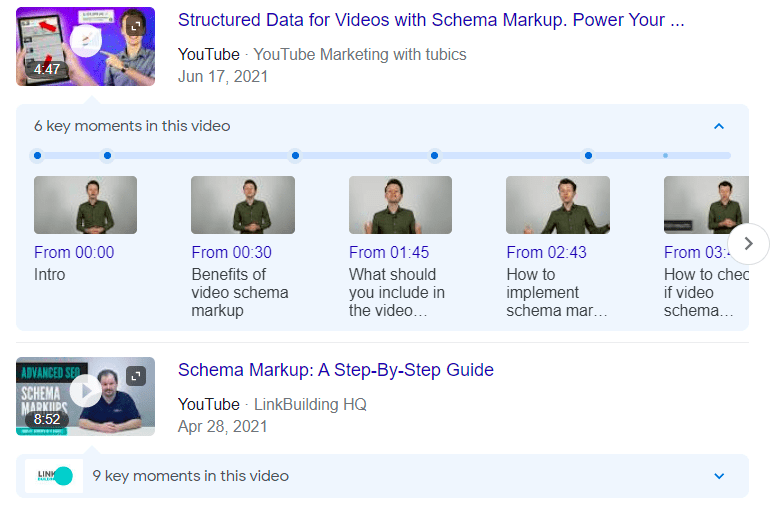Open the 'Benefits of video schema markup' thumbnail

[243, 205]
